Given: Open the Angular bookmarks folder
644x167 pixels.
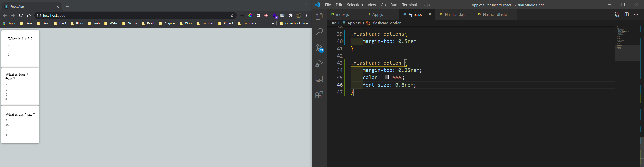Looking at the screenshot, I should click(x=167, y=23).
